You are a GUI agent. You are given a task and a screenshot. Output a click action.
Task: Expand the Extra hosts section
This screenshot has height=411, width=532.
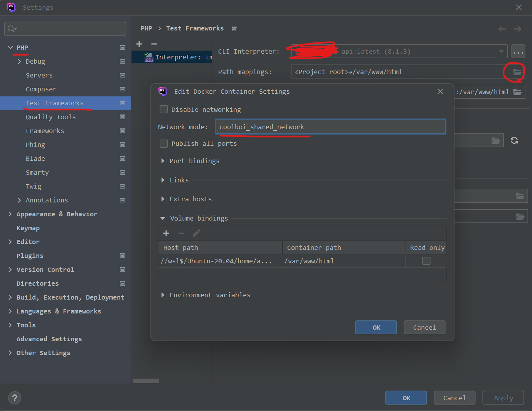click(x=163, y=199)
